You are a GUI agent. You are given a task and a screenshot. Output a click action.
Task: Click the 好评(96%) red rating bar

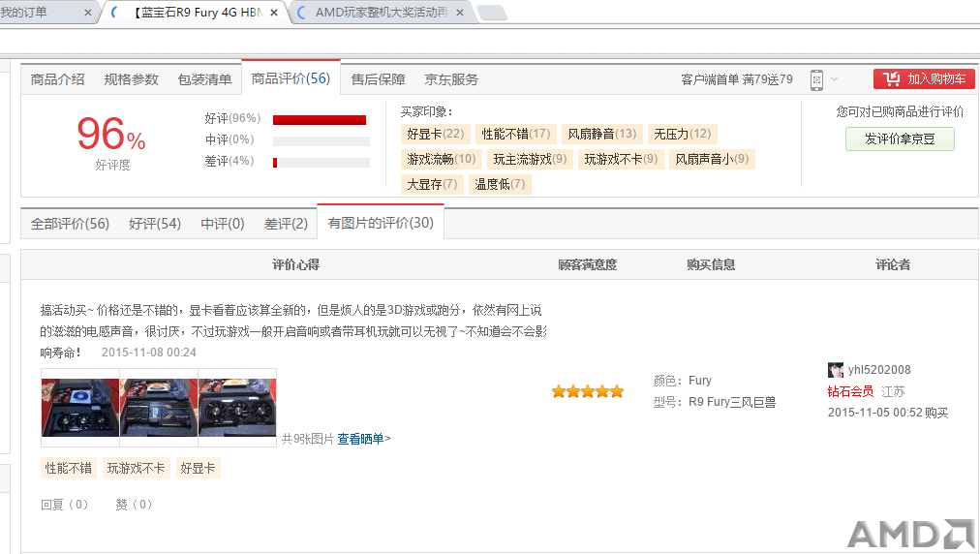point(322,120)
